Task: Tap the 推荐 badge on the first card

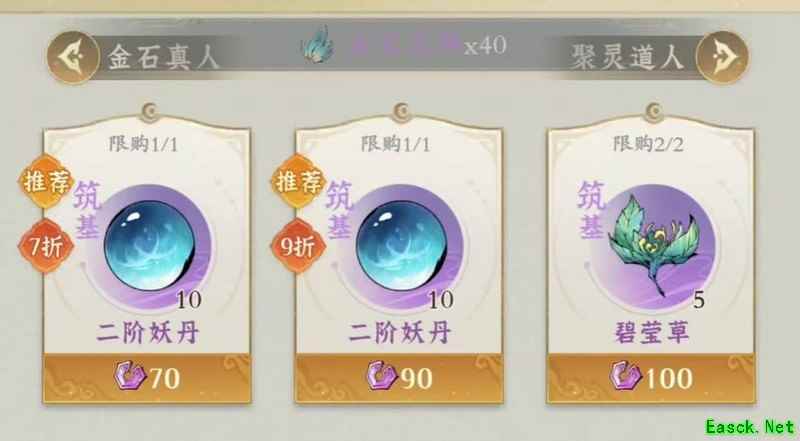Action: 46,181
